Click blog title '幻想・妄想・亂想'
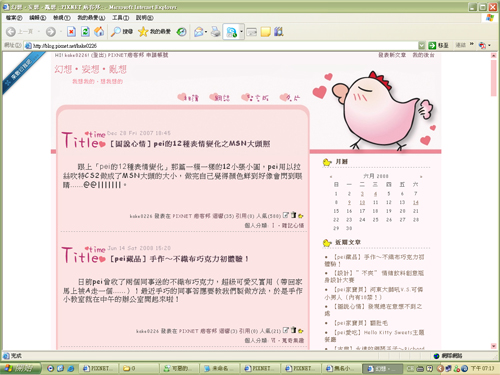The width and height of the screenshot is (500, 375). pyautogui.click(x=91, y=69)
